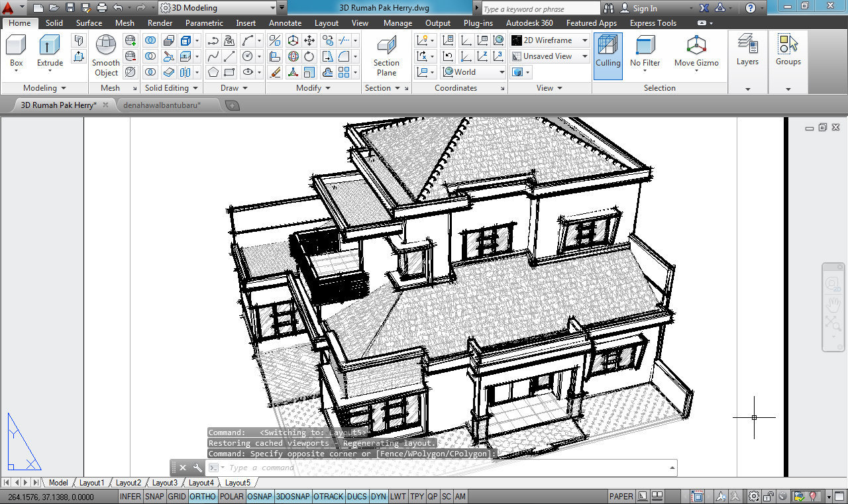Open the 2D Wireframe visual style dropdown
This screenshot has width=848, height=504.
tap(550, 40)
